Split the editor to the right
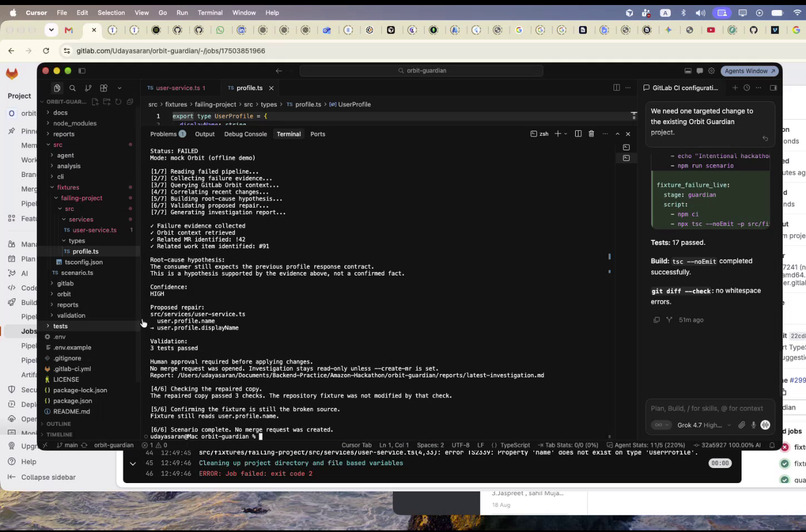 tap(616, 88)
